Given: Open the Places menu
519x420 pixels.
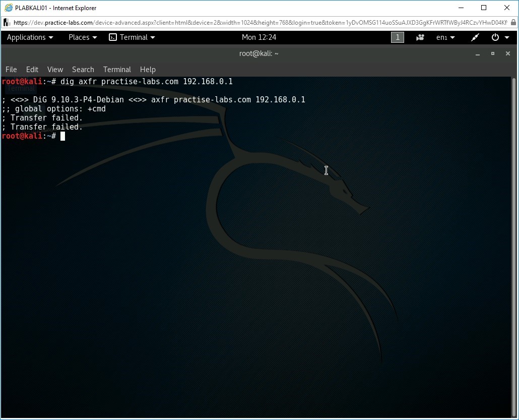Looking at the screenshot, I should [83, 37].
